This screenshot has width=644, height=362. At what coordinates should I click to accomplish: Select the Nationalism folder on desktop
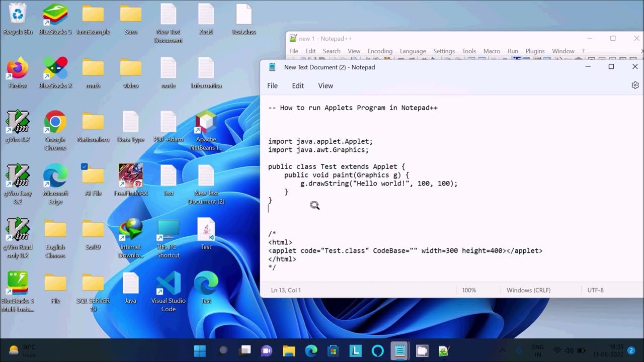coord(93,127)
